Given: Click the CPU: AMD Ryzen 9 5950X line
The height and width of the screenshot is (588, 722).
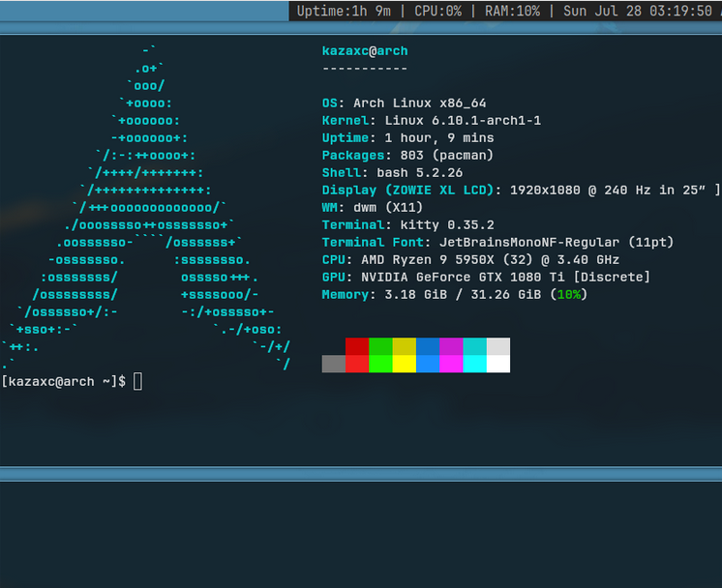Looking at the screenshot, I should tap(470, 260).
